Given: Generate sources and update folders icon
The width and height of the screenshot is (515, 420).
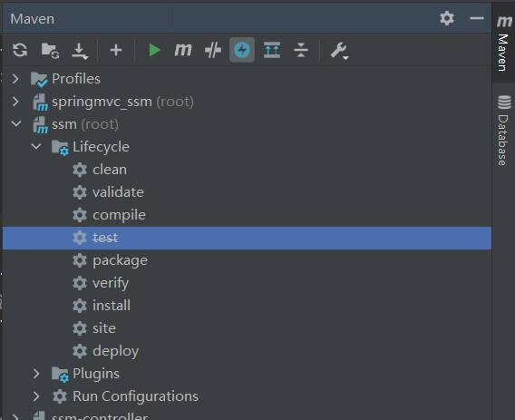Looking at the screenshot, I should tap(50, 50).
